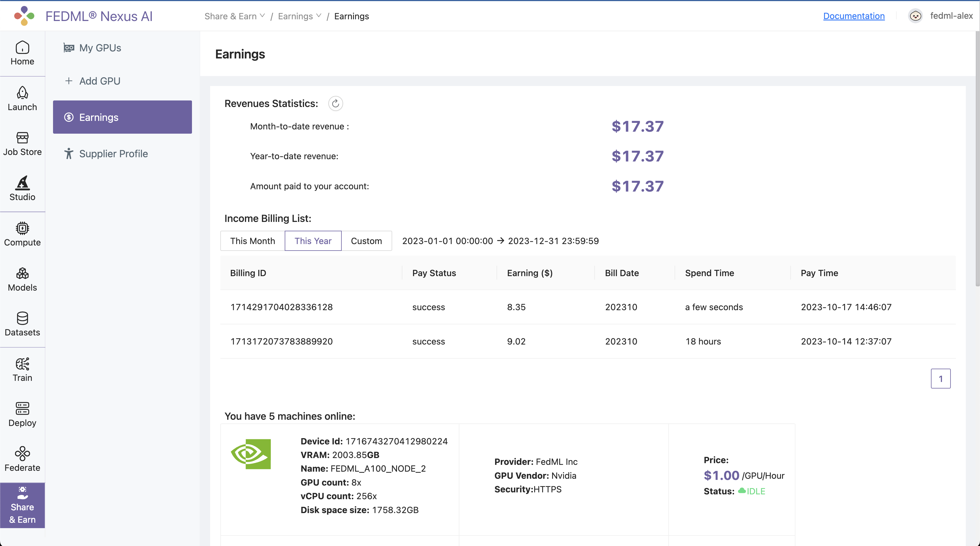980x546 pixels.
Task: Select the This Year filter
Action: [x=313, y=241]
